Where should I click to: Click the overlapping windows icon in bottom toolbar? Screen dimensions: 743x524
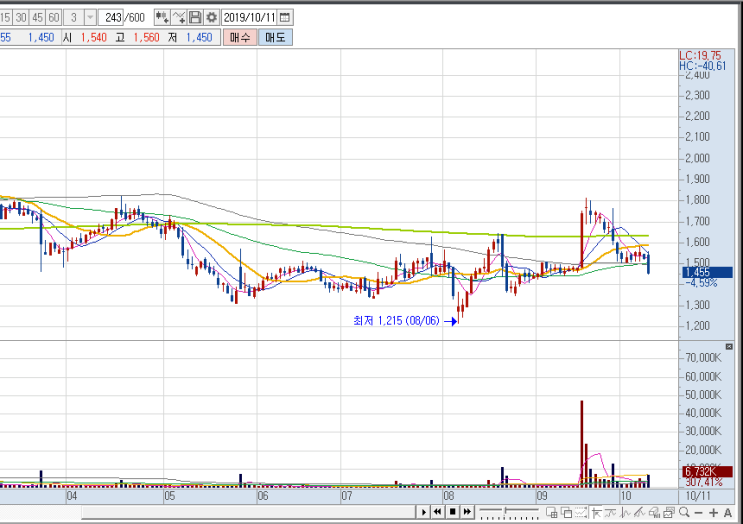tap(566, 512)
